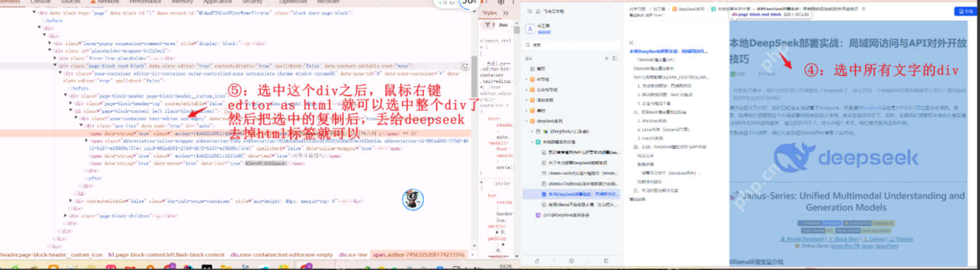Viewport: 980px width, 270px height.
Task: Toggle the :hov element state panel
Action: click(502, 25)
